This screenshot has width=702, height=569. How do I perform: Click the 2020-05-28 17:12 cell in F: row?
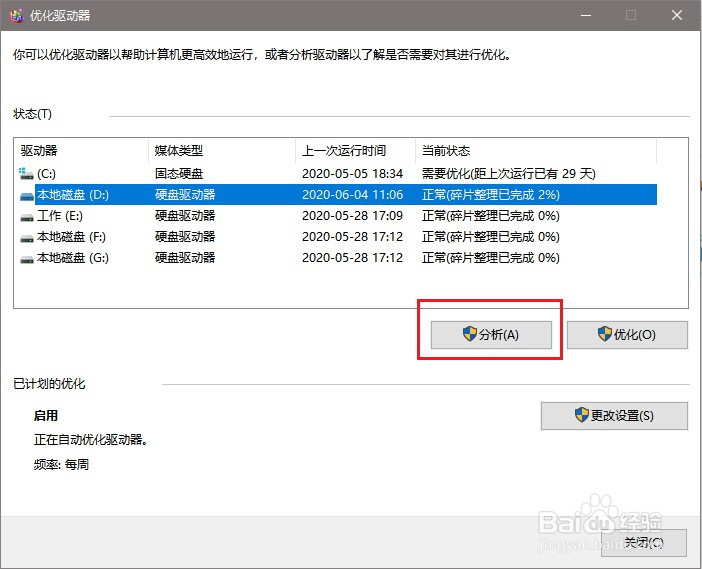(352, 236)
